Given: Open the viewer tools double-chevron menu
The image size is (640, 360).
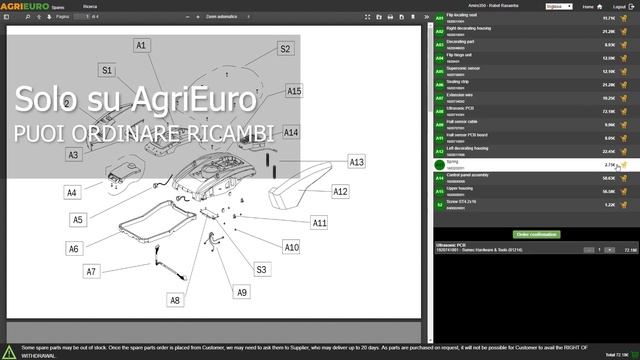Looking at the screenshot, I should pyautogui.click(x=426, y=17).
